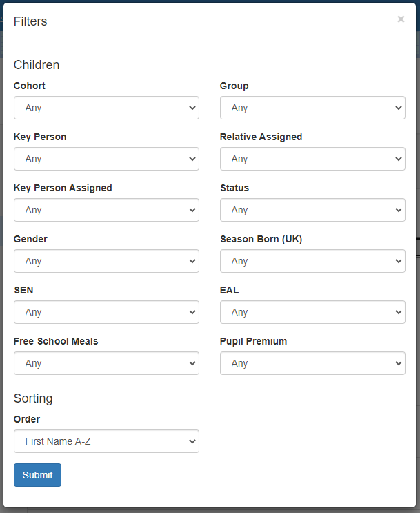Open the Free School Meals dropdown

[106, 363]
